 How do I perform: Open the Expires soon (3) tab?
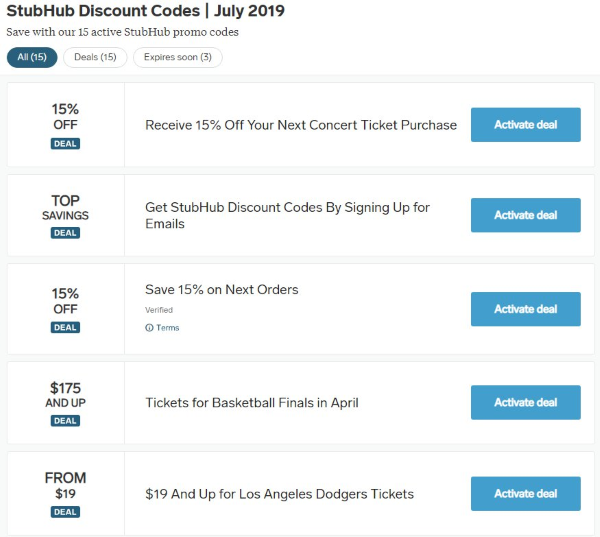[177, 57]
